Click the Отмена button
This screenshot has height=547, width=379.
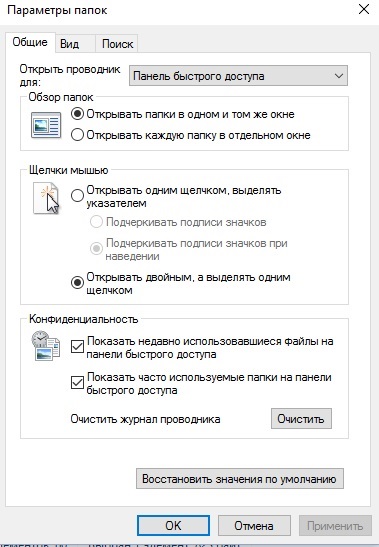(x=254, y=525)
